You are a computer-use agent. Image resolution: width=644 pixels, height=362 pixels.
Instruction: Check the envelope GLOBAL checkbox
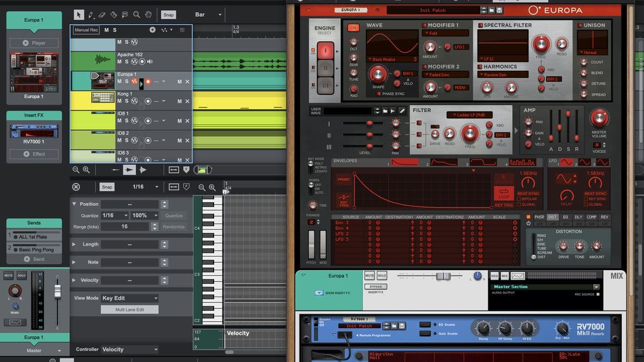click(x=518, y=204)
